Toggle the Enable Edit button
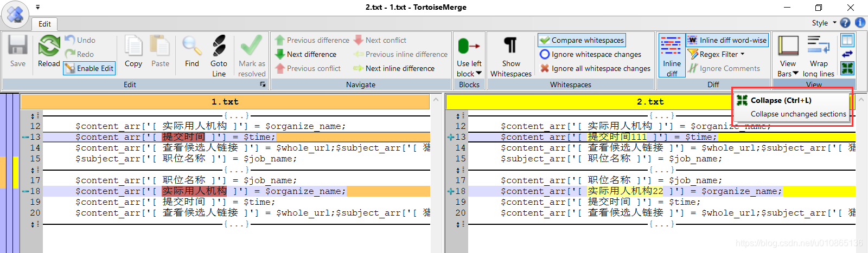Screen dimensions: 868x253 tap(90, 68)
